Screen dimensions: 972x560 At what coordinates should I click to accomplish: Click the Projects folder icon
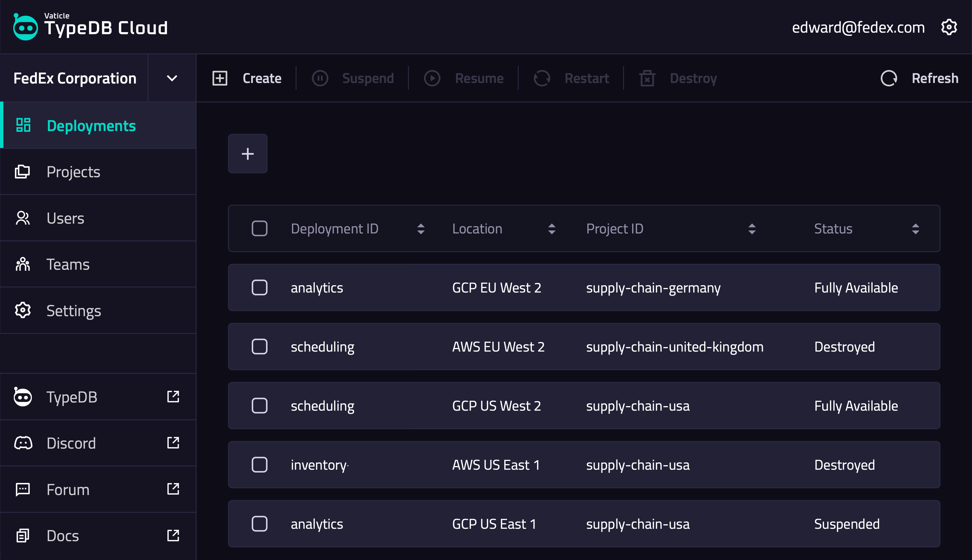(22, 172)
